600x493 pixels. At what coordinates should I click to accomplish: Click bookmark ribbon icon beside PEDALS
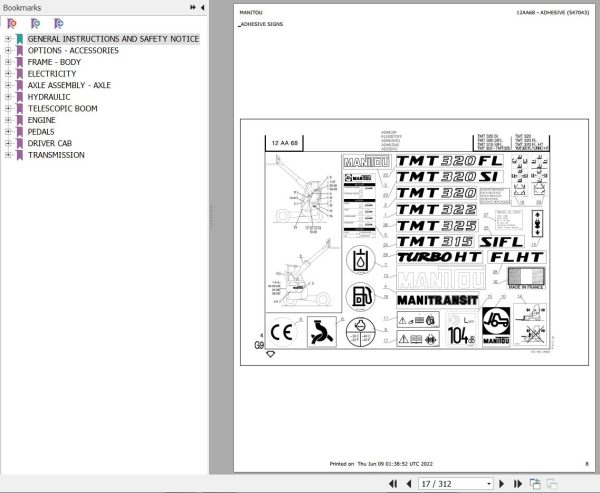click(x=20, y=132)
